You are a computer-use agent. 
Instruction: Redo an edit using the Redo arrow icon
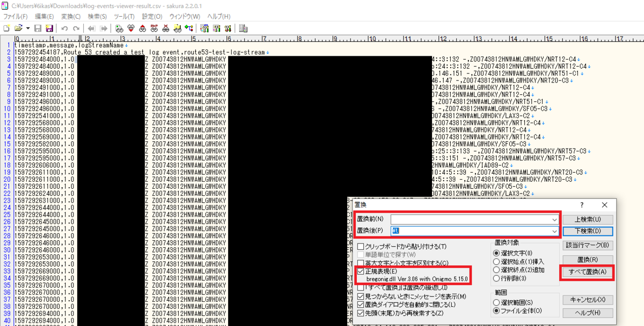[75, 28]
